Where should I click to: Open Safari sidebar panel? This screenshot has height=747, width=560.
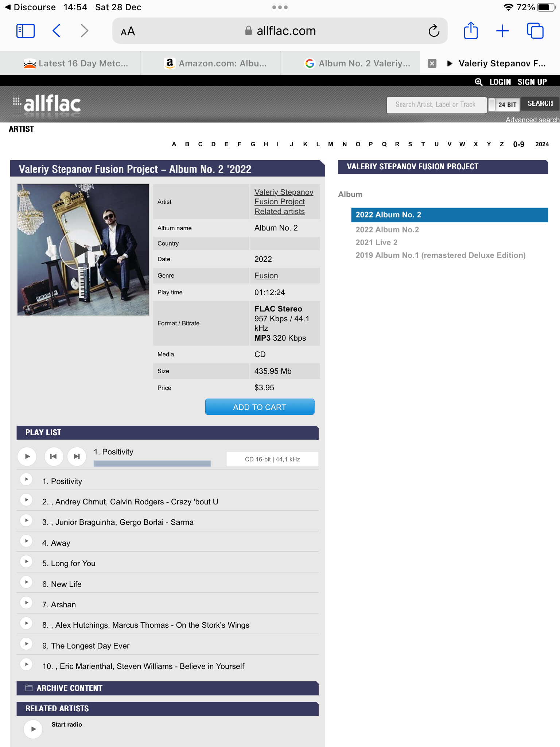26,31
